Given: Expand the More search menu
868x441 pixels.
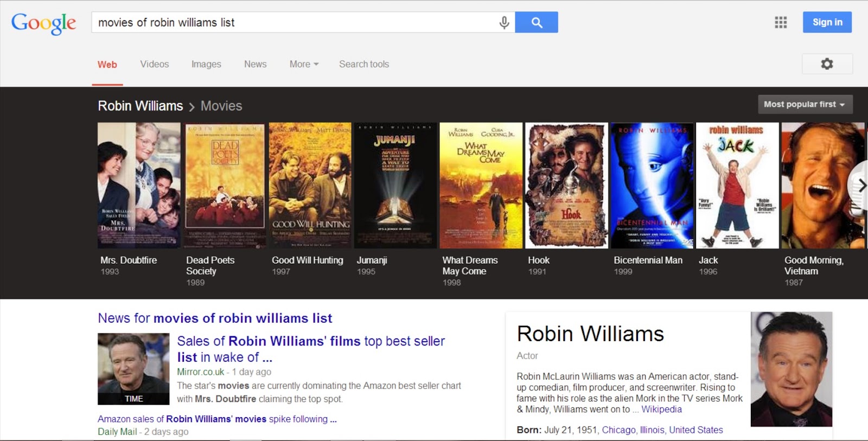Looking at the screenshot, I should pos(304,64).
